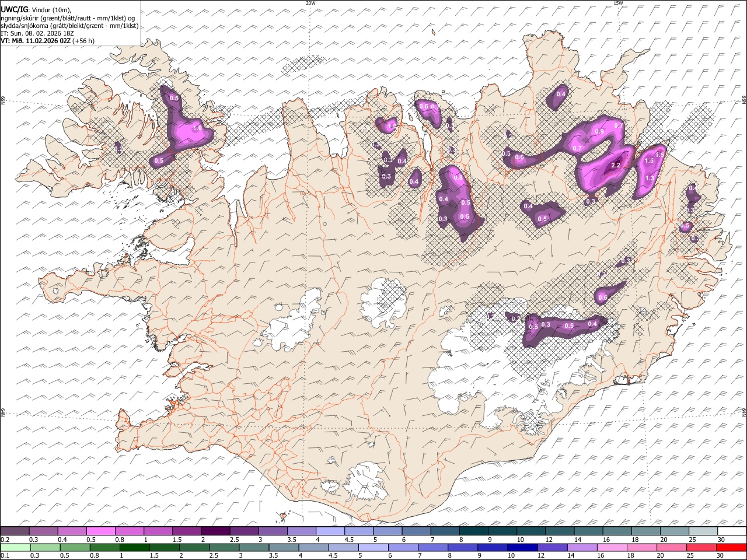Viewport: 747px width, 560px height.
Task: Click the light grey 25–30 snow legend swatch
Action: click(x=703, y=531)
